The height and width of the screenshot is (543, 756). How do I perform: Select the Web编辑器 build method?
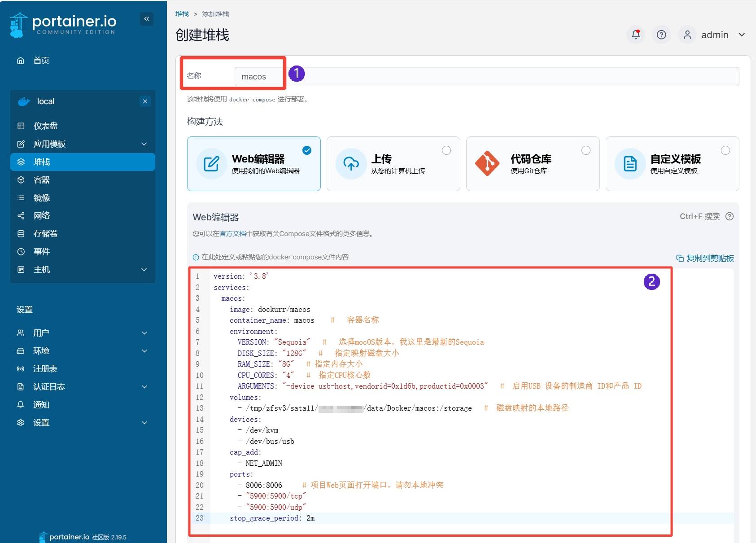(x=254, y=164)
